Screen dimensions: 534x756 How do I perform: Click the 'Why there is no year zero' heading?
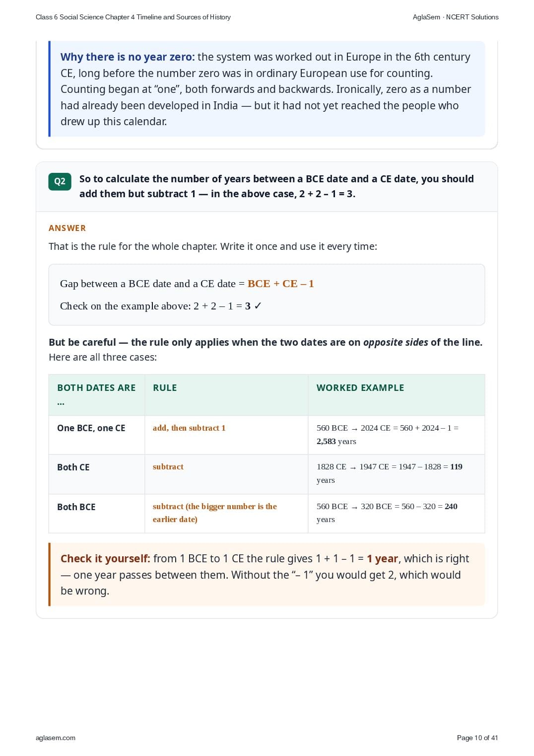[x=128, y=57]
